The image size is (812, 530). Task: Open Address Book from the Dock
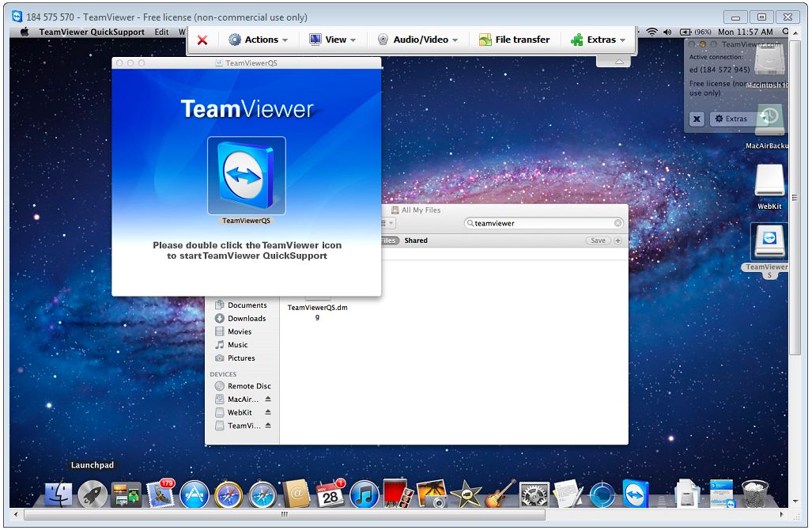[296, 494]
